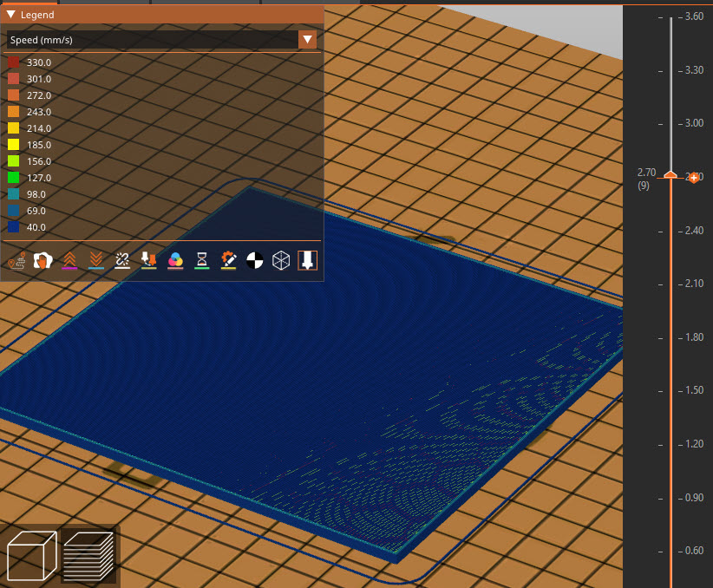Screen dimensions: 713x588
Task: Click the 0.90 layer height label
Action: pyautogui.click(x=694, y=498)
